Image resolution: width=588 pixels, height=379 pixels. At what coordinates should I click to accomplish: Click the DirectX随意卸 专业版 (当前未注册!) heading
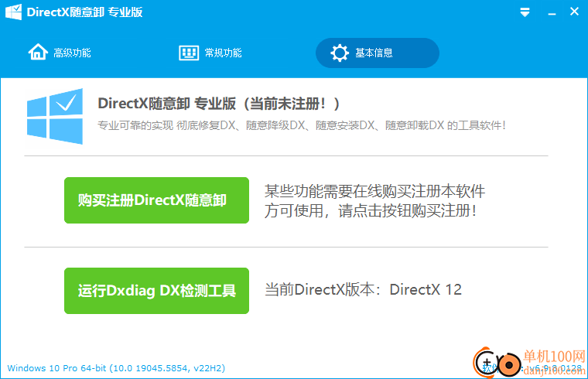pyautogui.click(x=219, y=104)
